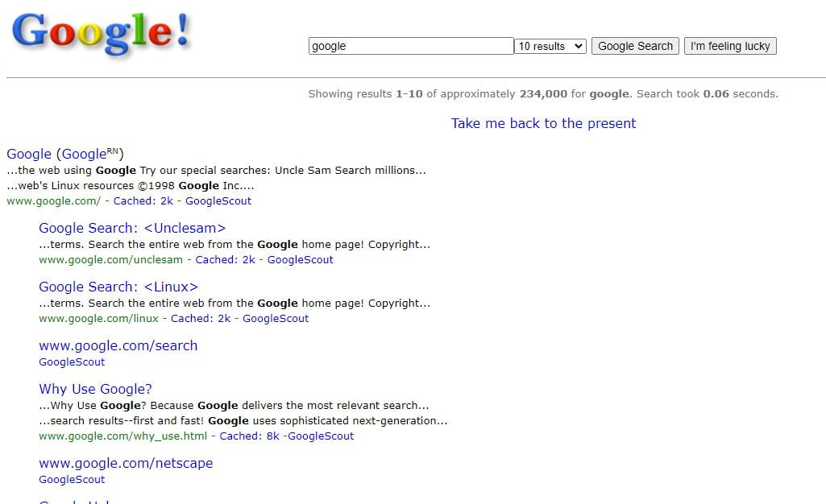Viewport: 826px width, 504px height.
Task: Click the Google Search button
Action: [x=635, y=47]
